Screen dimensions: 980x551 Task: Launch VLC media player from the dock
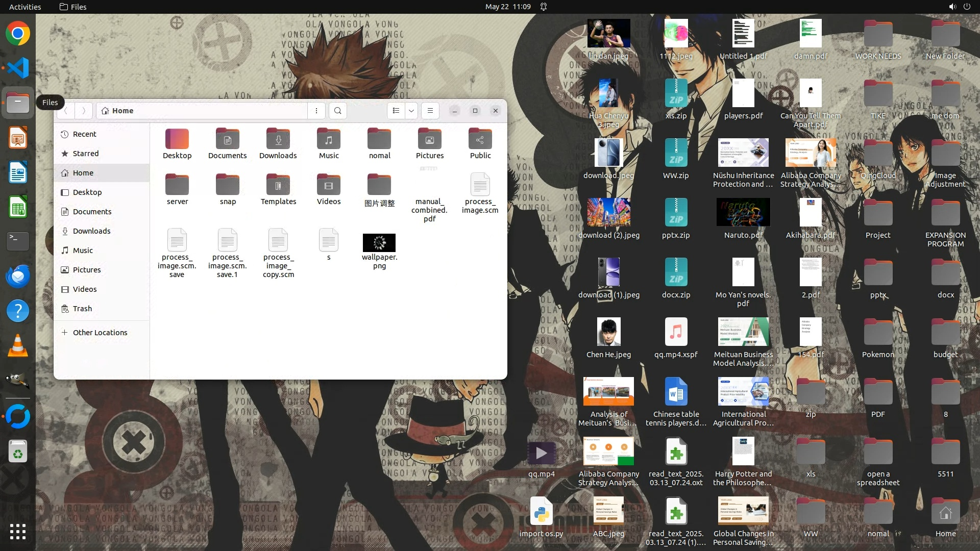pyautogui.click(x=18, y=346)
